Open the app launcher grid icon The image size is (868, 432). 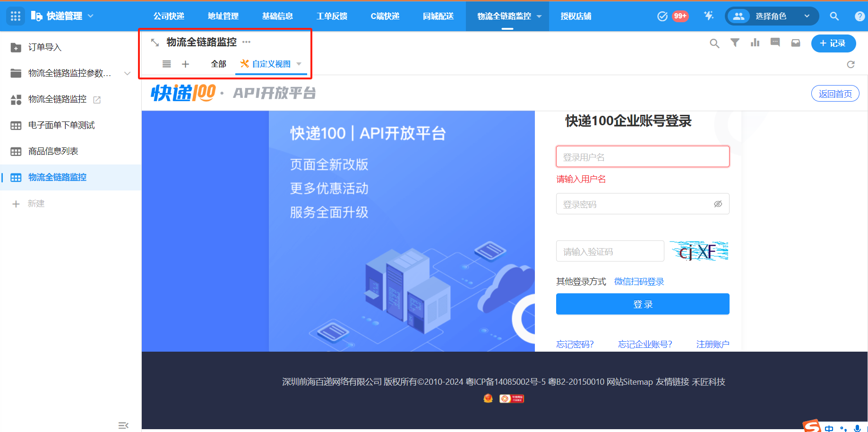[x=16, y=16]
